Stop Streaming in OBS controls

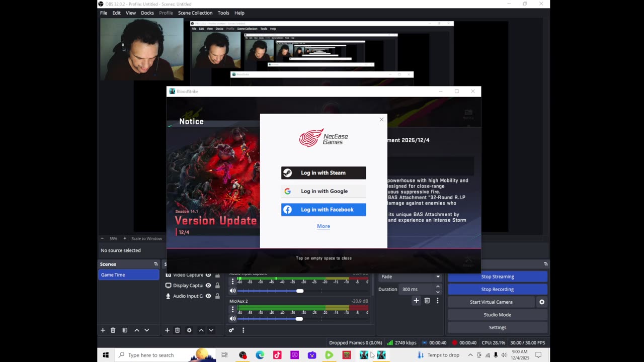point(497,277)
